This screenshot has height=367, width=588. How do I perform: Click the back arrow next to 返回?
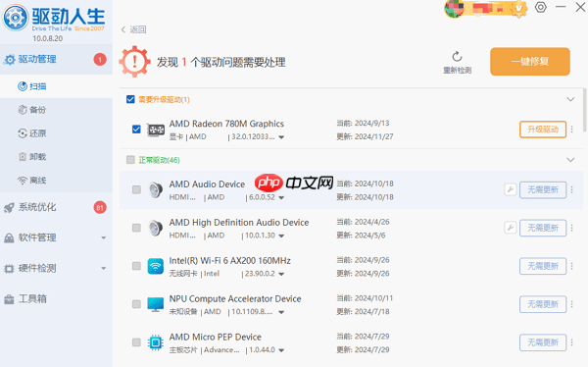(x=123, y=29)
